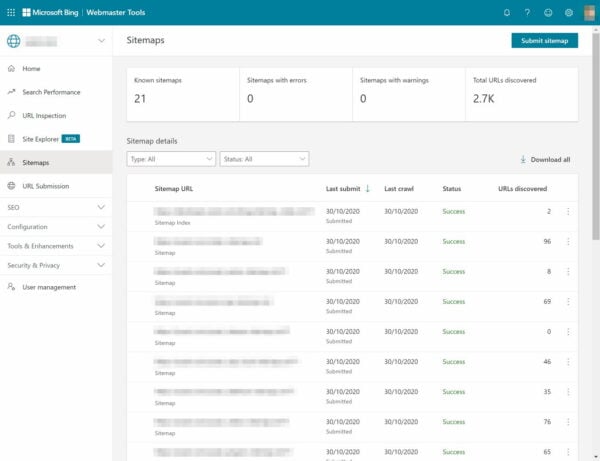Viewport: 600px width, 461px height.
Task: Open the Status: All filter dropdown
Action: [264, 159]
